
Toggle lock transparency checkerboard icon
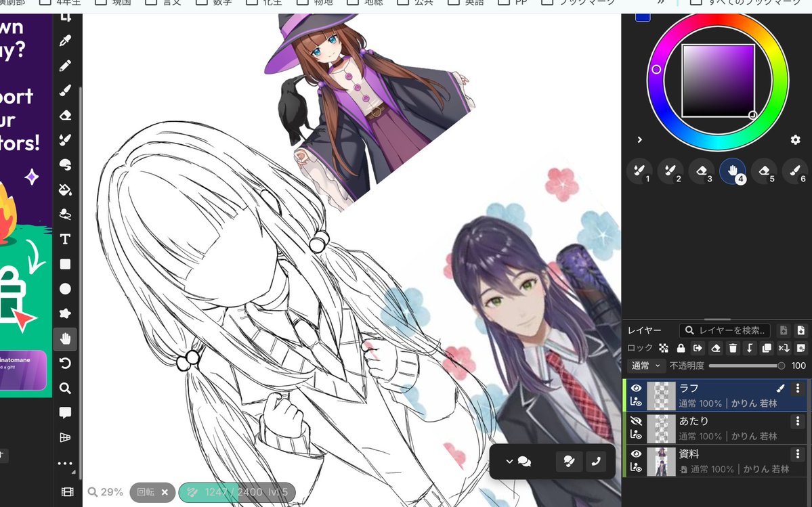[664, 348]
